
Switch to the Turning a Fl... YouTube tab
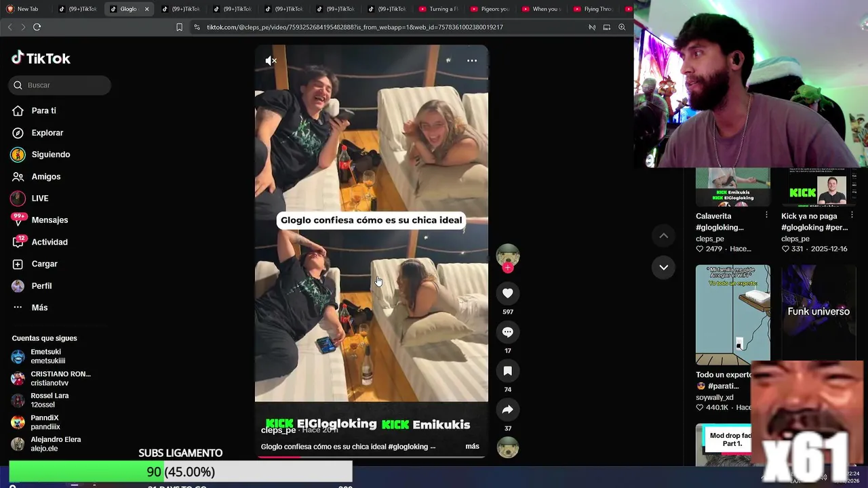coord(439,9)
